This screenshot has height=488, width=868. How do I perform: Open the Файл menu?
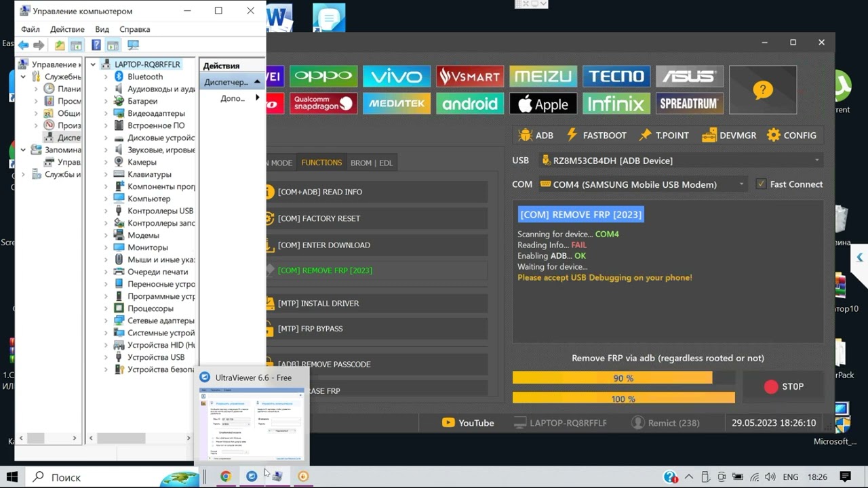pyautogui.click(x=31, y=29)
